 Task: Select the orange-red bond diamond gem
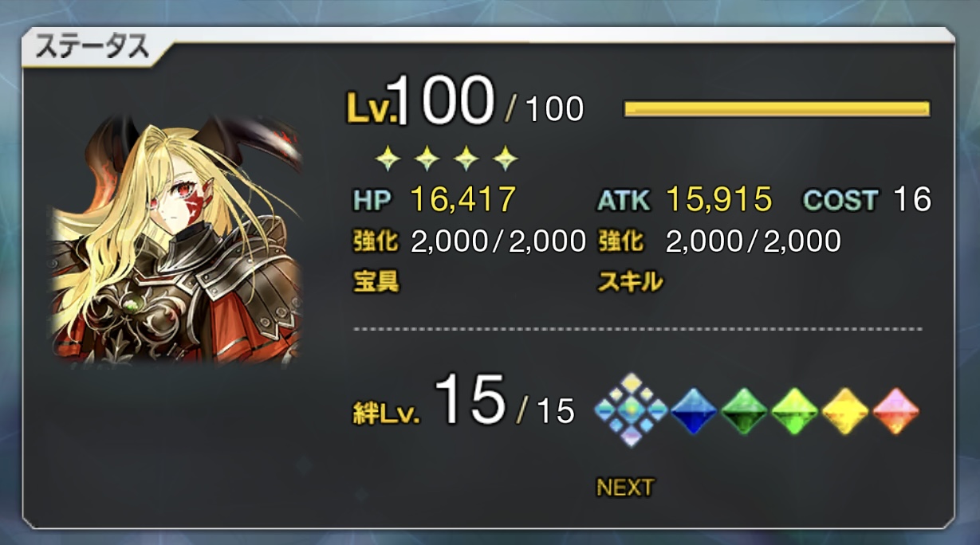[896, 410]
